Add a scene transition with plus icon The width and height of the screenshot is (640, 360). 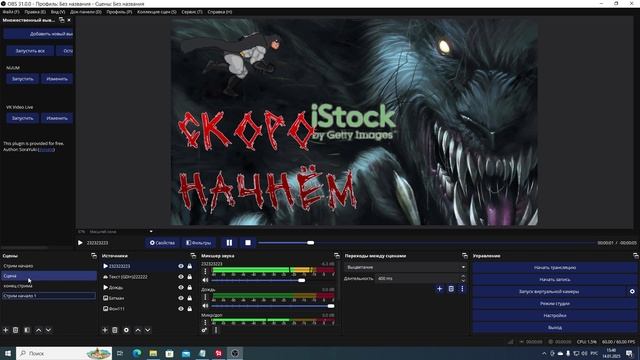pyautogui.click(x=440, y=289)
